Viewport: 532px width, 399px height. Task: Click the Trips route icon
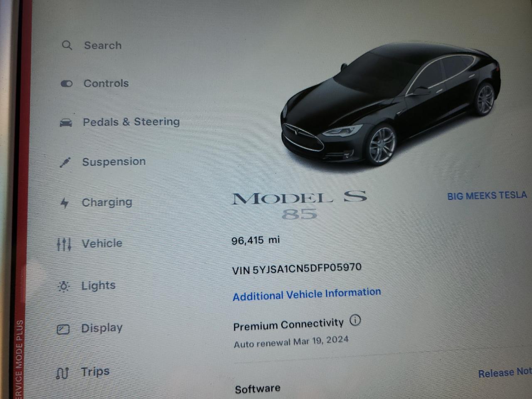point(62,373)
